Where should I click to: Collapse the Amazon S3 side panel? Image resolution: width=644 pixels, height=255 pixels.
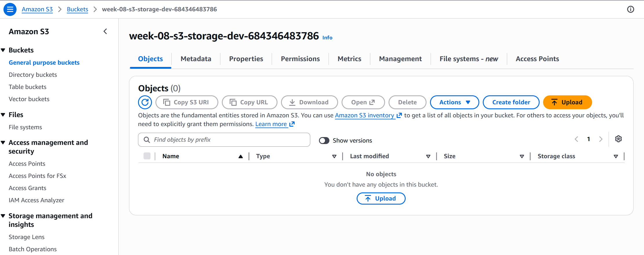tap(105, 31)
